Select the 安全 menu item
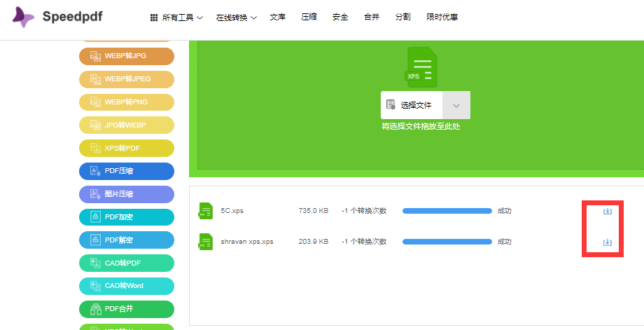 click(340, 18)
